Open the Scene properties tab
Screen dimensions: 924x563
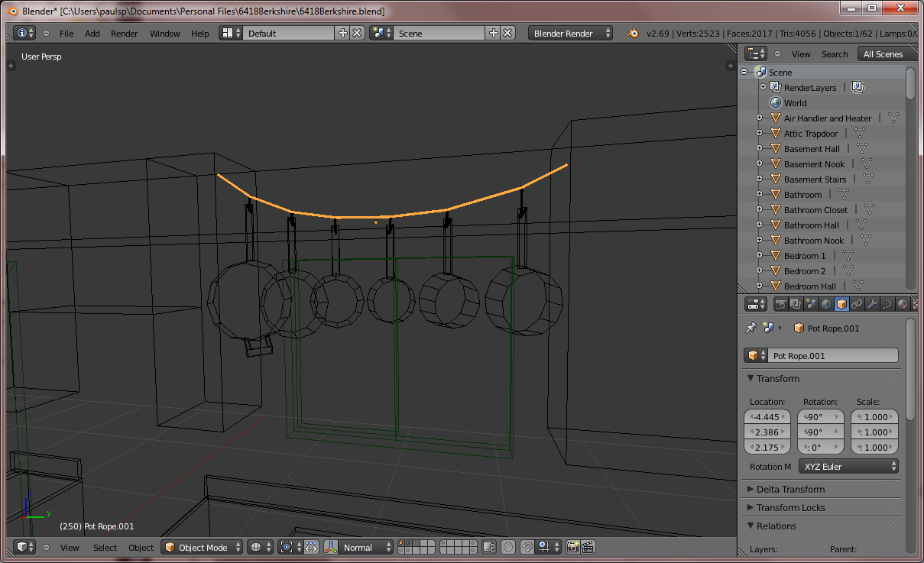point(811,304)
